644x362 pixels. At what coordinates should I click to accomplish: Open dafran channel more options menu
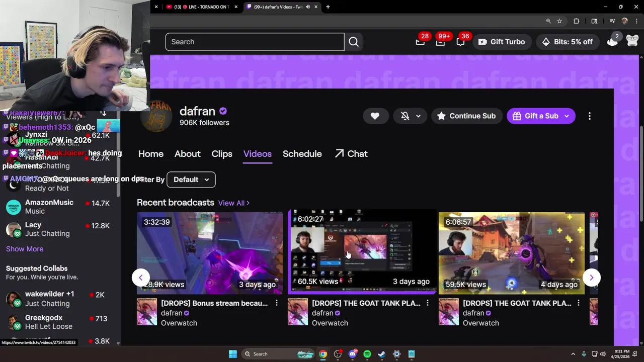(590, 116)
